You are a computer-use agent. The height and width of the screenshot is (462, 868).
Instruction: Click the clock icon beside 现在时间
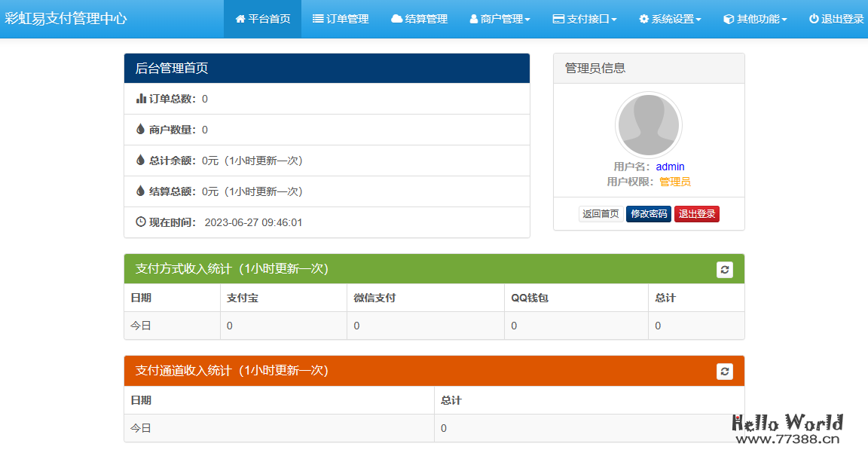point(140,221)
